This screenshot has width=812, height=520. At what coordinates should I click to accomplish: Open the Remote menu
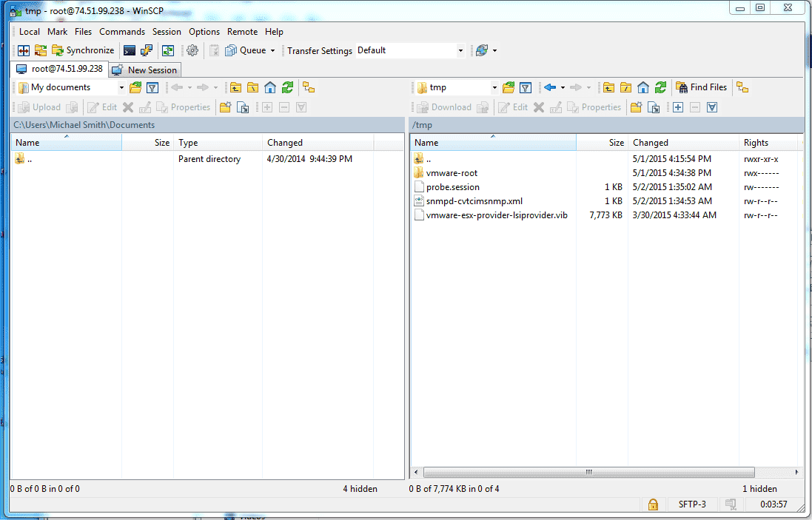[x=242, y=32]
